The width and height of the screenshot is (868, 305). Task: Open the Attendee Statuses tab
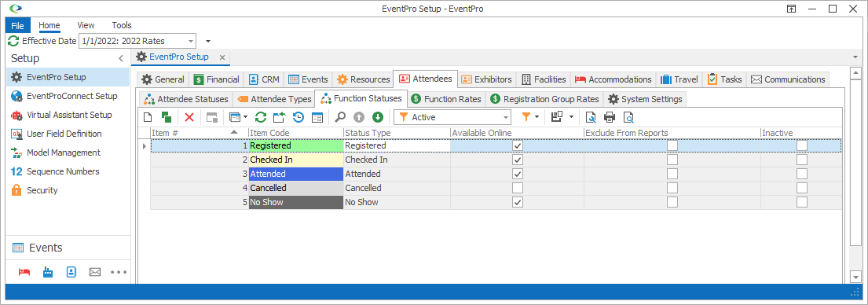coord(185,99)
